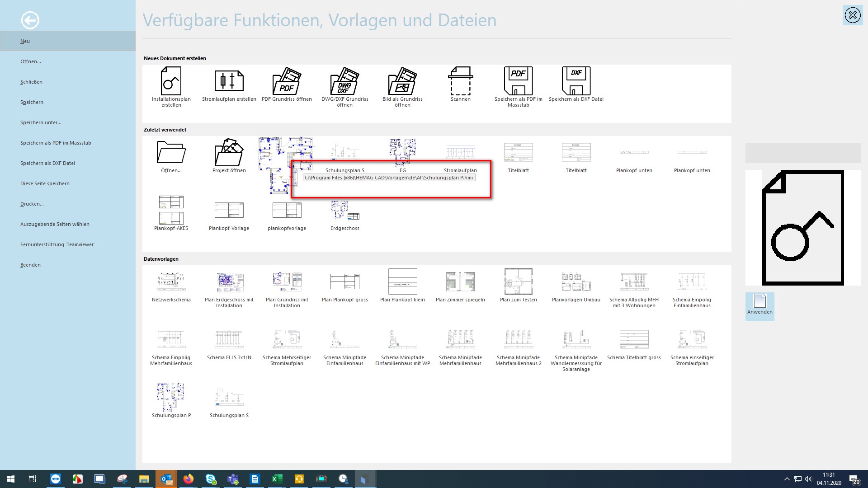Click Bild als Grundriss öffnen icon
868x488 pixels.
pyautogui.click(x=402, y=81)
